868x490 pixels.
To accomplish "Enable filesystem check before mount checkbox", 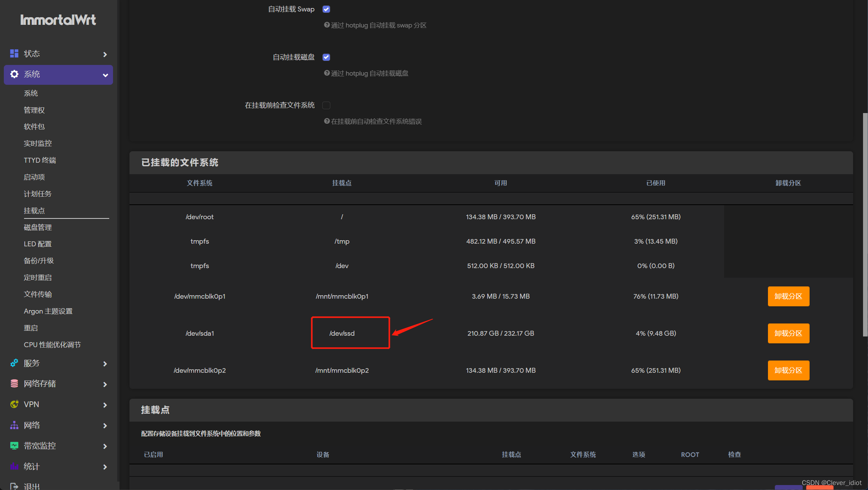I will pos(326,105).
